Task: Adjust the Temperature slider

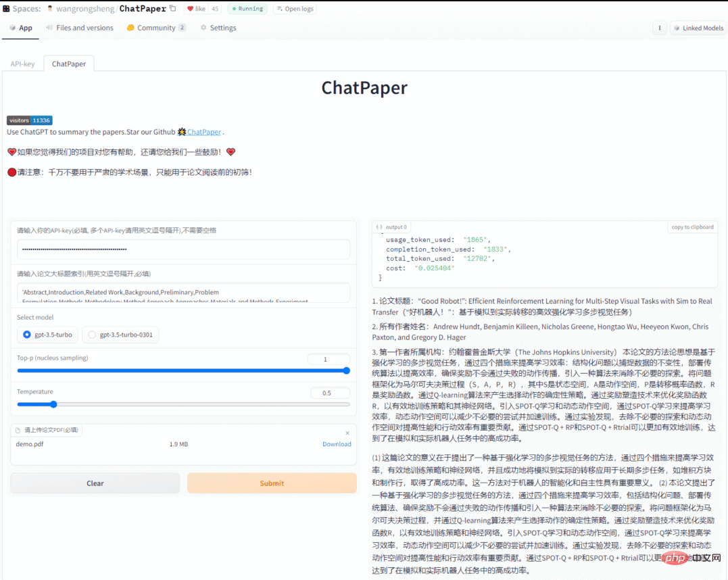Action: pyautogui.click(x=53, y=404)
